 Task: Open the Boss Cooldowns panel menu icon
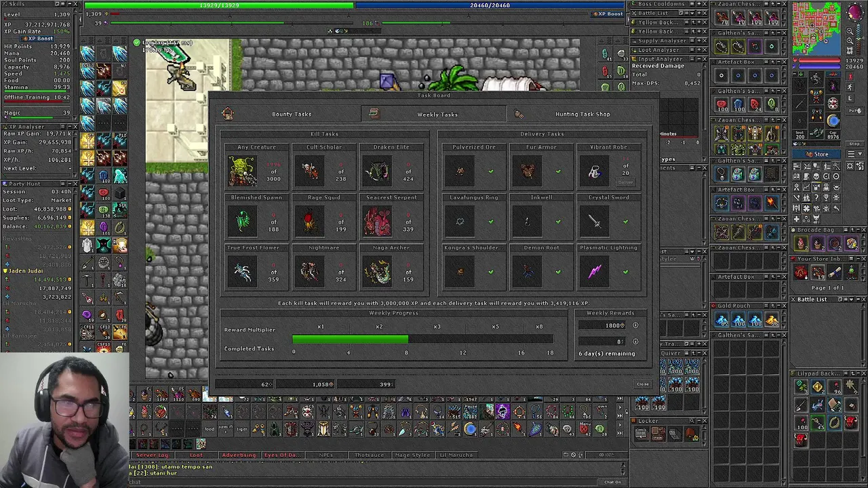point(690,4)
